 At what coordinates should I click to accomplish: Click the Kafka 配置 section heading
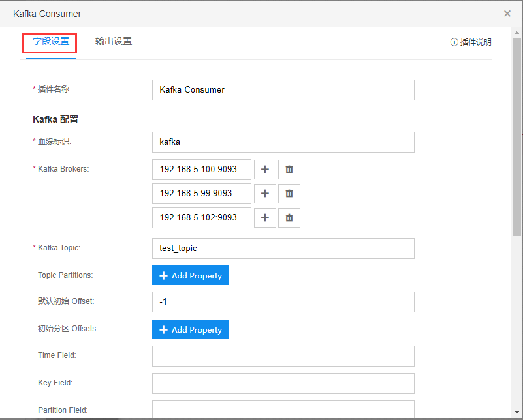55,119
